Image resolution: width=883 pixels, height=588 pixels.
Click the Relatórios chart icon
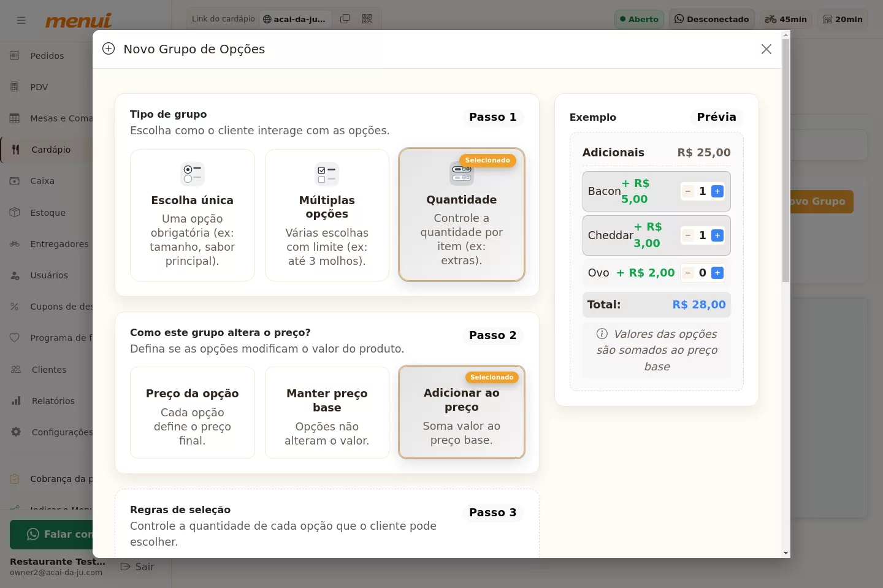point(16,401)
